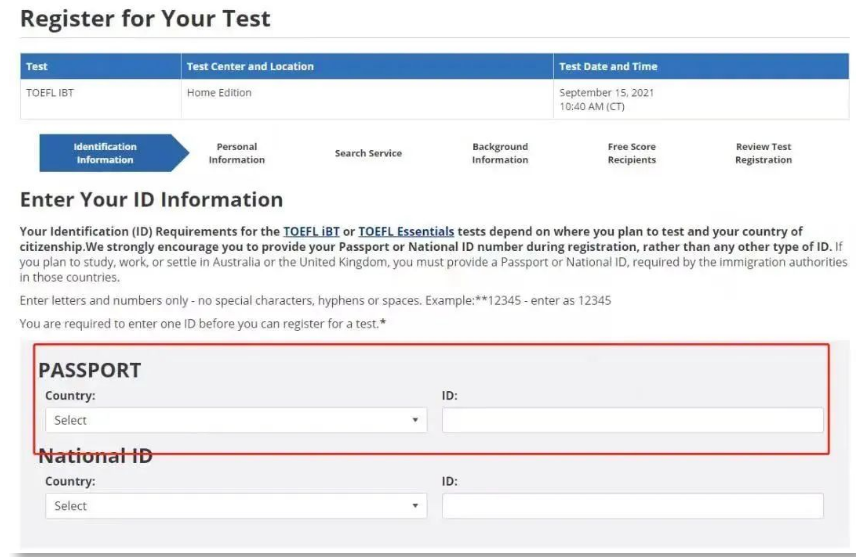Viewport: 860px width, 557px height.
Task: Go to the Search Service step
Action: click(x=368, y=153)
